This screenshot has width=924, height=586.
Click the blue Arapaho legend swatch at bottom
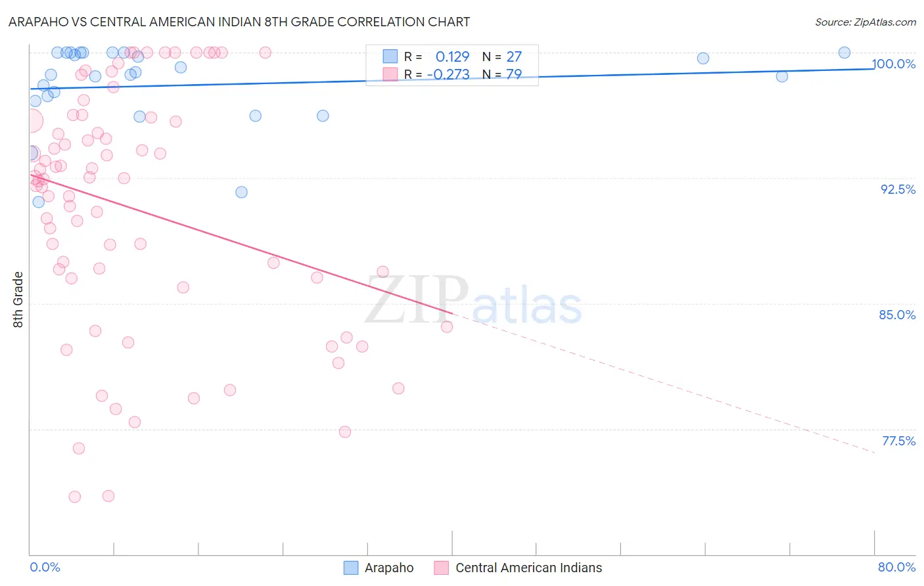351,568
